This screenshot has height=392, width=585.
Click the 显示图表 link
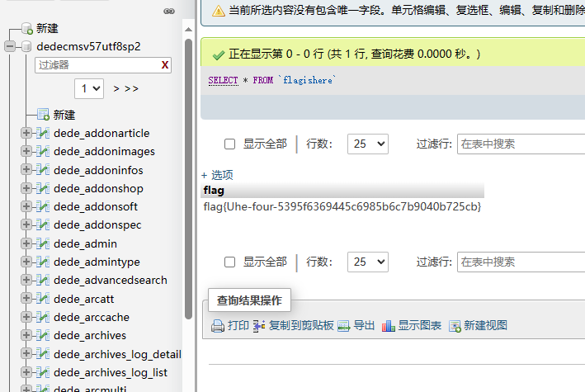[x=420, y=325]
